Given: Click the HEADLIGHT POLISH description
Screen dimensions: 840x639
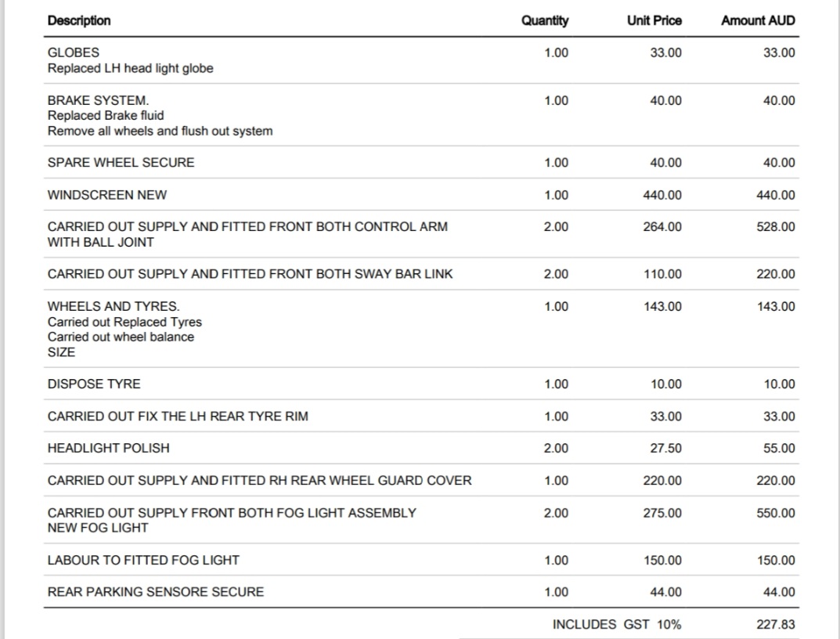Looking at the screenshot, I should [x=108, y=449].
